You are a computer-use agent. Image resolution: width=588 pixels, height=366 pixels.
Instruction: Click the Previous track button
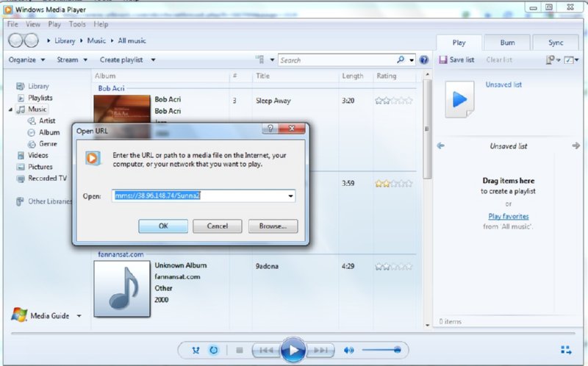266,351
